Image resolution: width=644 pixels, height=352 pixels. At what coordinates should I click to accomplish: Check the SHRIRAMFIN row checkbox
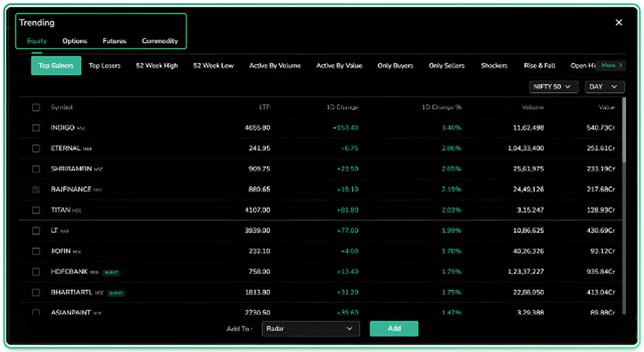[x=36, y=169]
